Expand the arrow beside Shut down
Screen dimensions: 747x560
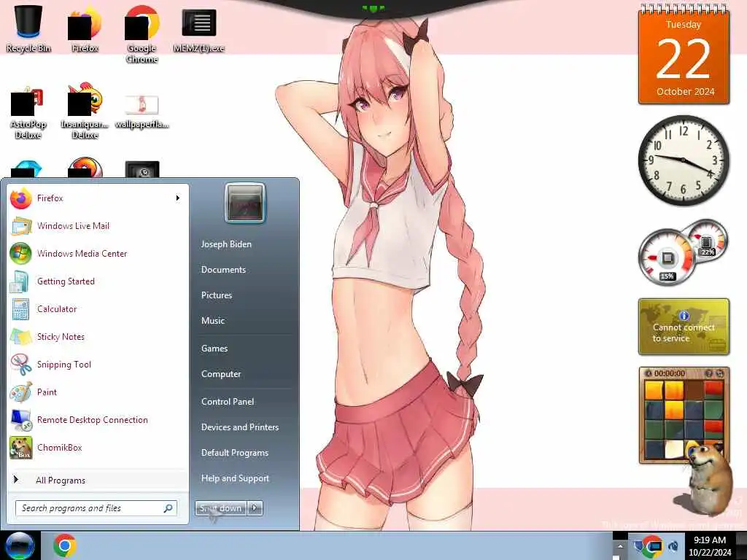point(255,508)
